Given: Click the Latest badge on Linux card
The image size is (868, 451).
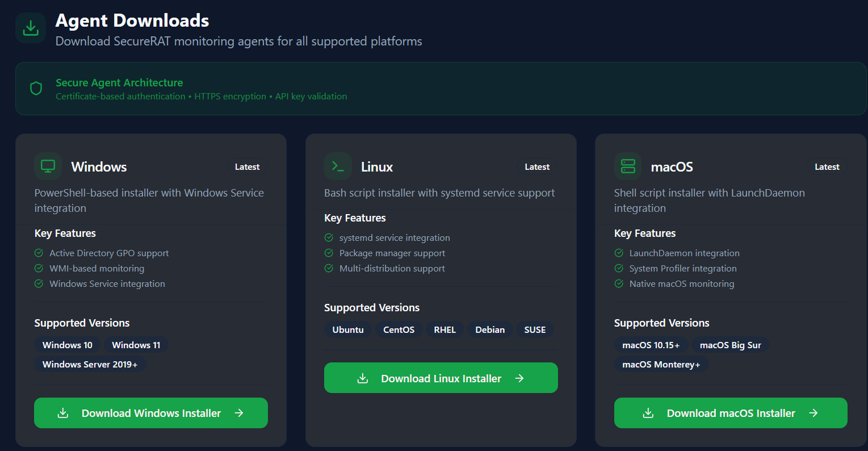Looking at the screenshot, I should [x=536, y=167].
